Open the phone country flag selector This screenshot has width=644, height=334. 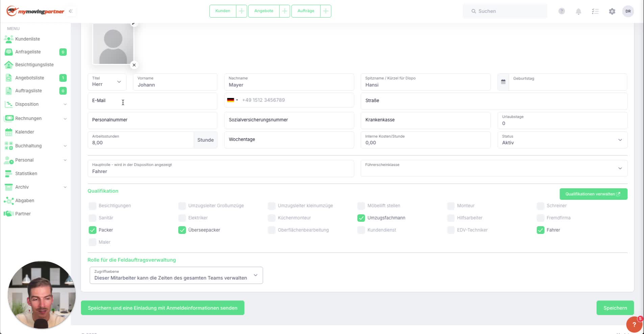pyautogui.click(x=232, y=100)
